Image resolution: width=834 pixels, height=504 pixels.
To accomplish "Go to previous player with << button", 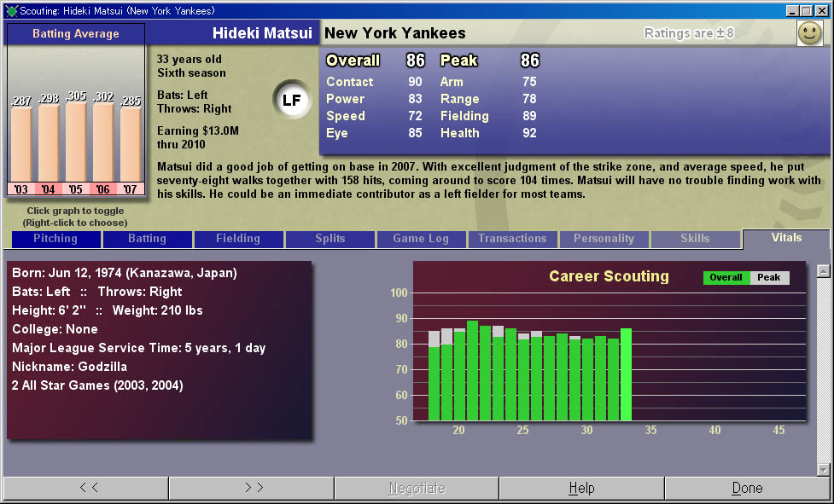I will (x=86, y=488).
